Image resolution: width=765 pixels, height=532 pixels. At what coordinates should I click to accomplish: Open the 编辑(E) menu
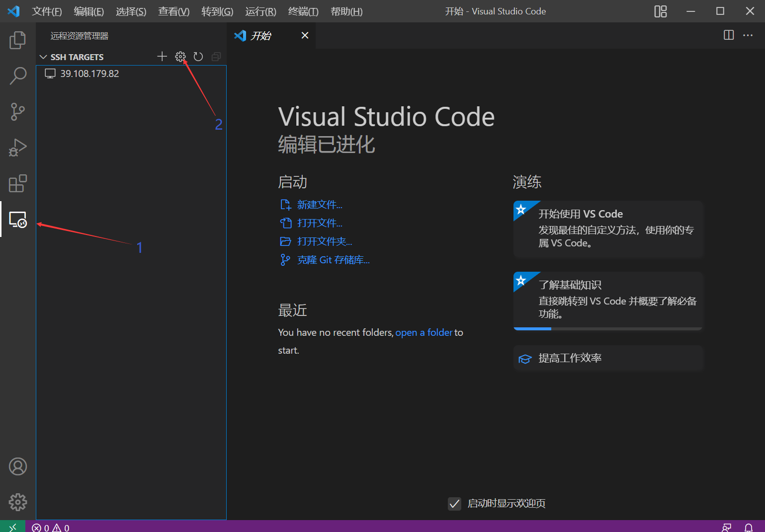click(x=89, y=11)
